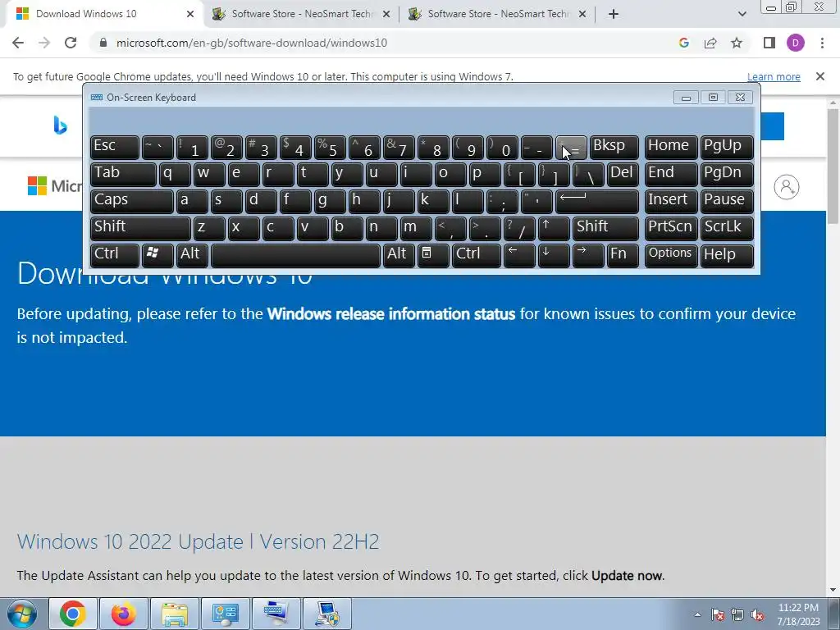Open Options on the On-Screen Keyboard
840x630 pixels.
coord(671,255)
